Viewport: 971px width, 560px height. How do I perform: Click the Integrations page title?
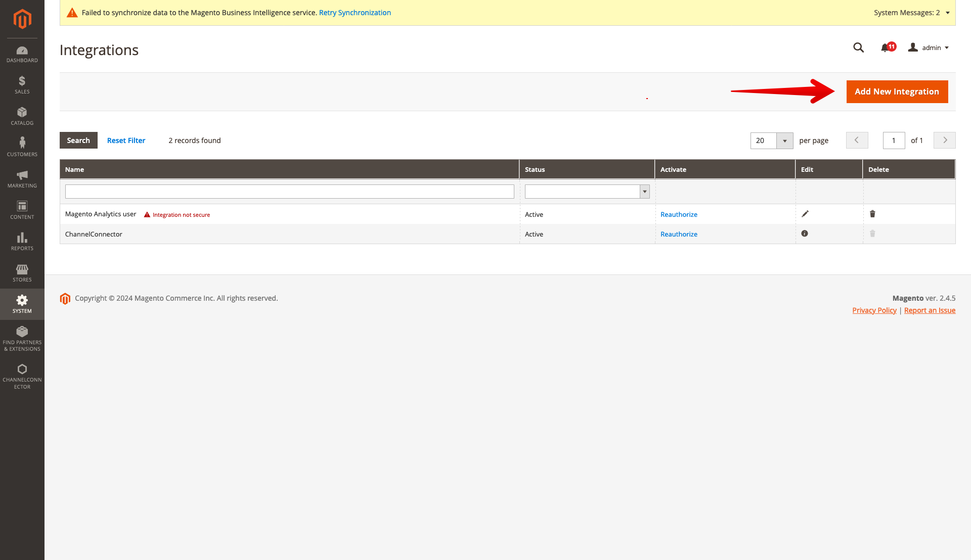(x=99, y=50)
